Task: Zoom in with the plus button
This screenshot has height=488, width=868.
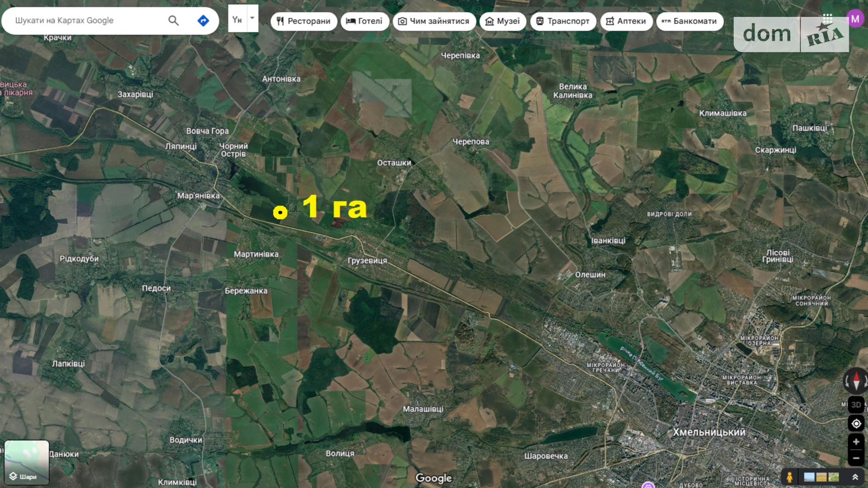Action: tap(856, 442)
